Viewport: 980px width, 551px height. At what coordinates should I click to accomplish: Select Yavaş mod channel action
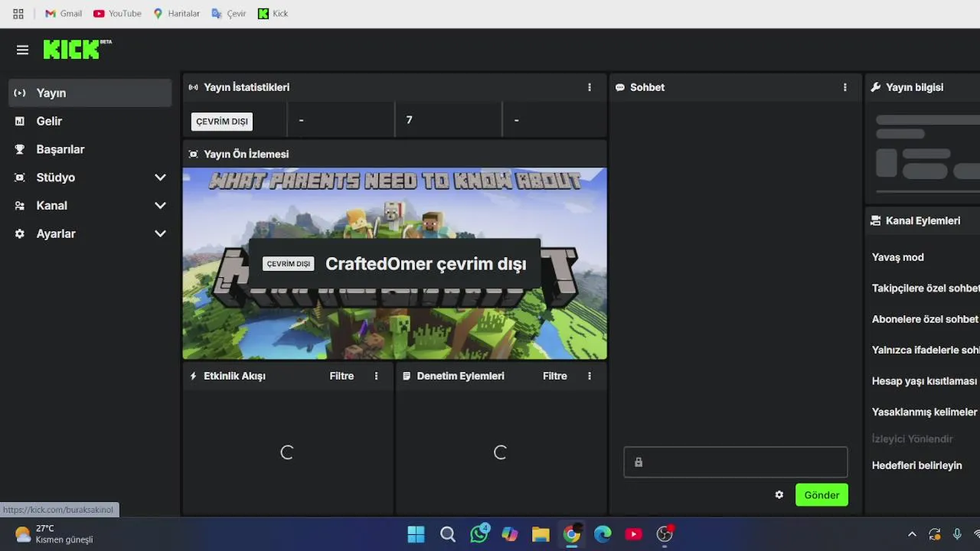click(898, 257)
